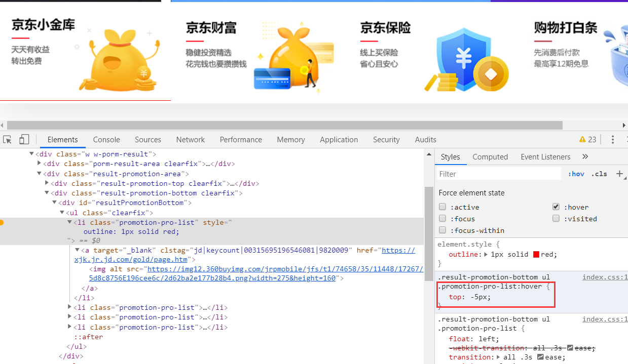The width and height of the screenshot is (628, 364).
Task: Expand the outline shorthand property arrow
Action: click(x=485, y=254)
